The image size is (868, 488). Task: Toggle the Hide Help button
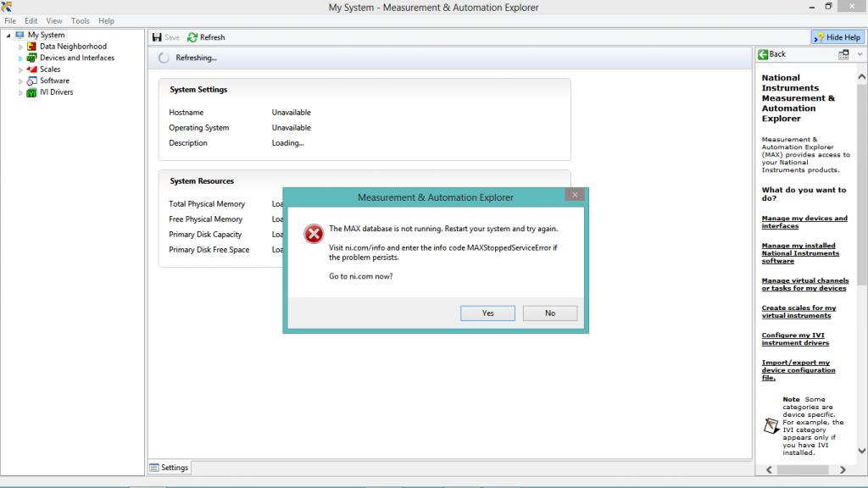pyautogui.click(x=837, y=37)
